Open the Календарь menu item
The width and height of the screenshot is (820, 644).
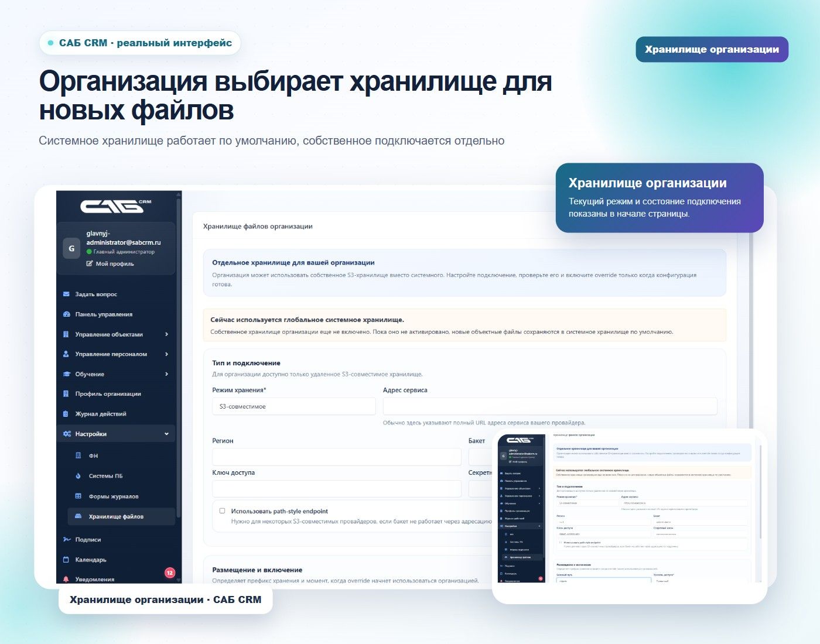[x=116, y=560]
